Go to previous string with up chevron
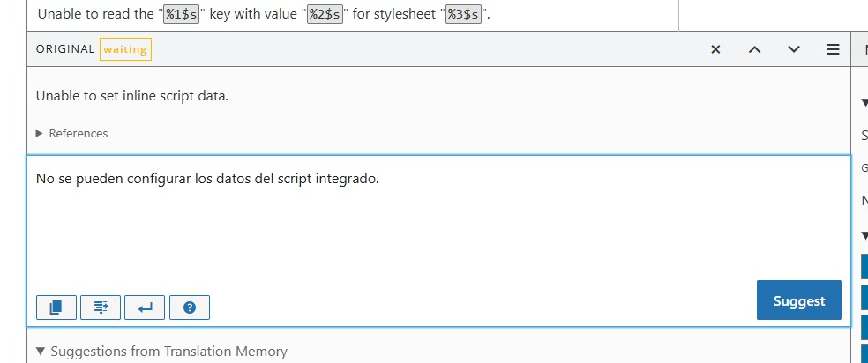 coord(754,49)
